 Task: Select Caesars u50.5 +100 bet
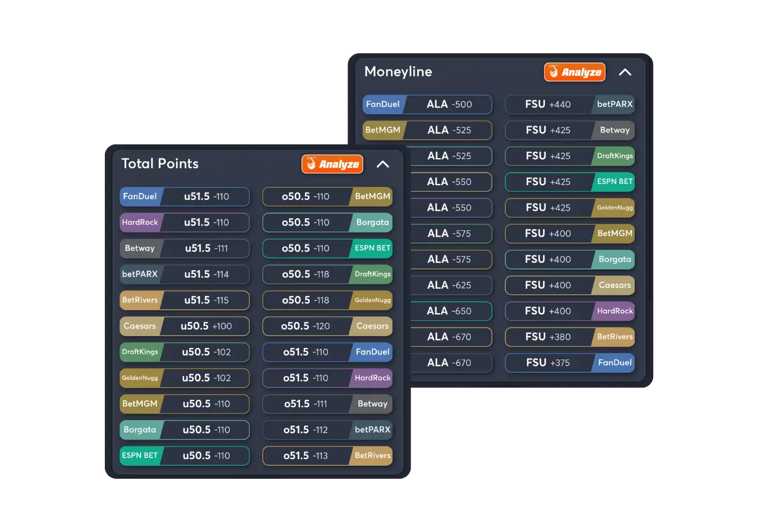tap(185, 326)
